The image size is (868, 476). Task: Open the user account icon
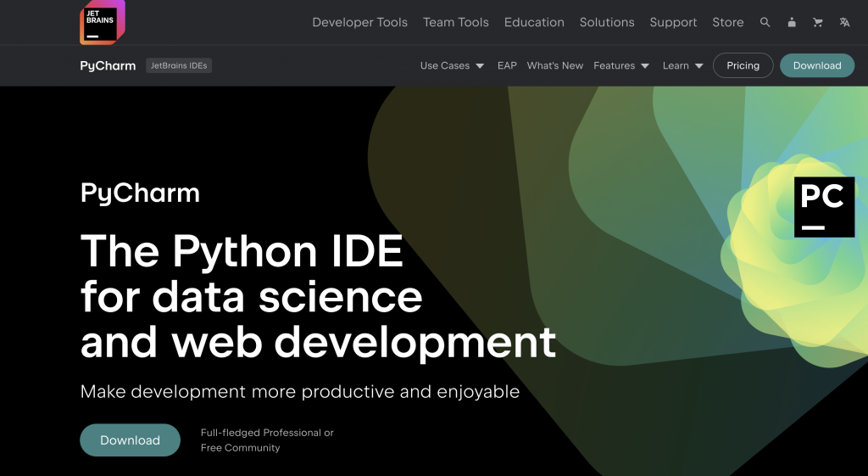[x=792, y=22]
